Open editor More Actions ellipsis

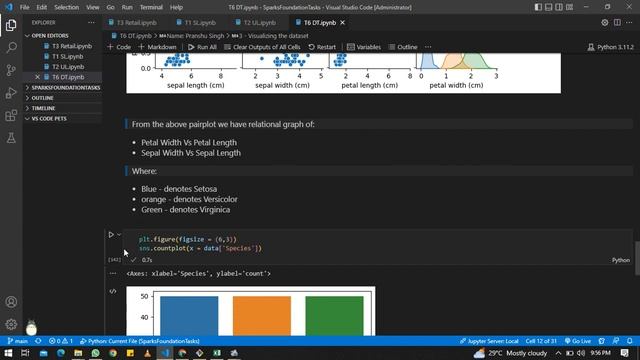tap(629, 23)
